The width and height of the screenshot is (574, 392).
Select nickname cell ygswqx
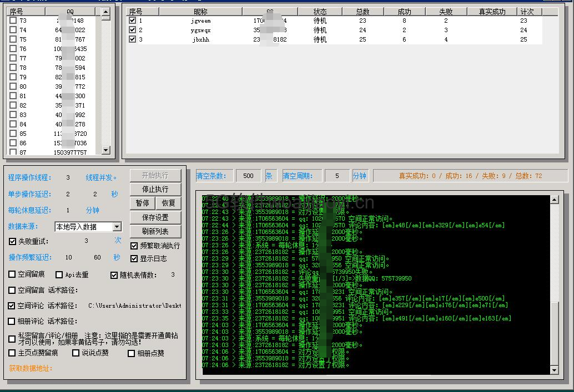coord(200,30)
